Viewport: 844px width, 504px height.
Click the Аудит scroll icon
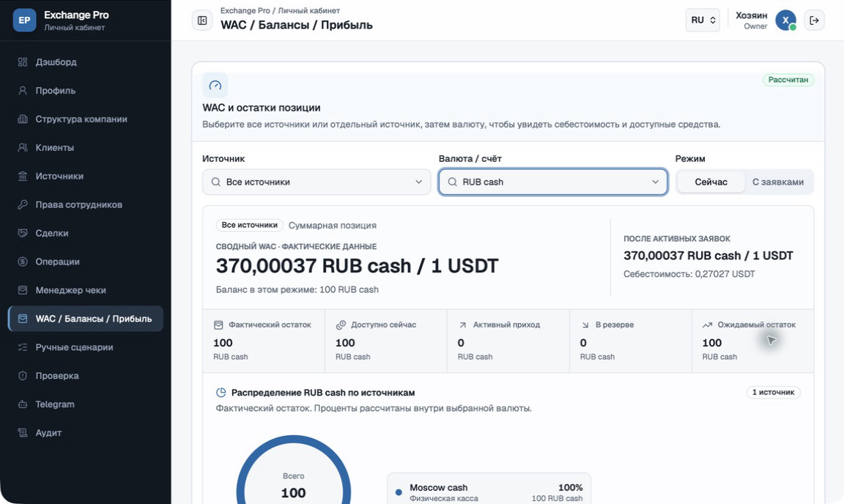click(23, 433)
